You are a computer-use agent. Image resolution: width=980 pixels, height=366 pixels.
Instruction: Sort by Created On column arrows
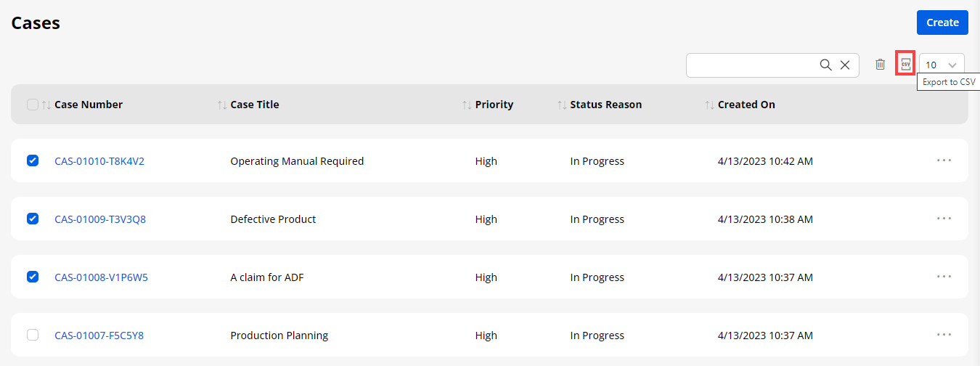[x=709, y=105]
